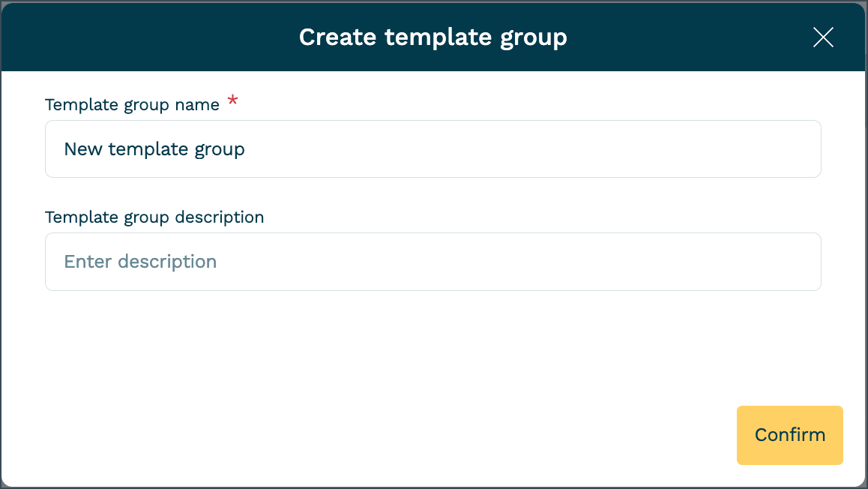Screen dimensions: 868x489
Task: Confirm creating the new template group
Action: (789, 435)
